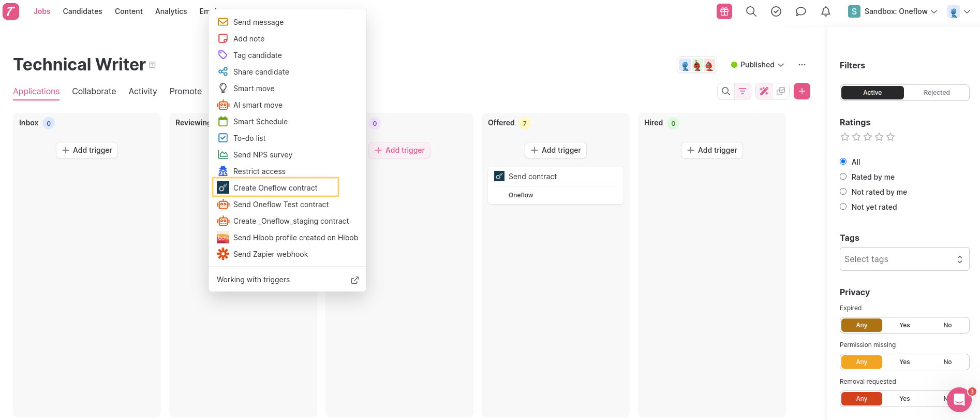The width and height of the screenshot is (980, 420).
Task: Add trigger to Offered stage
Action: (556, 150)
